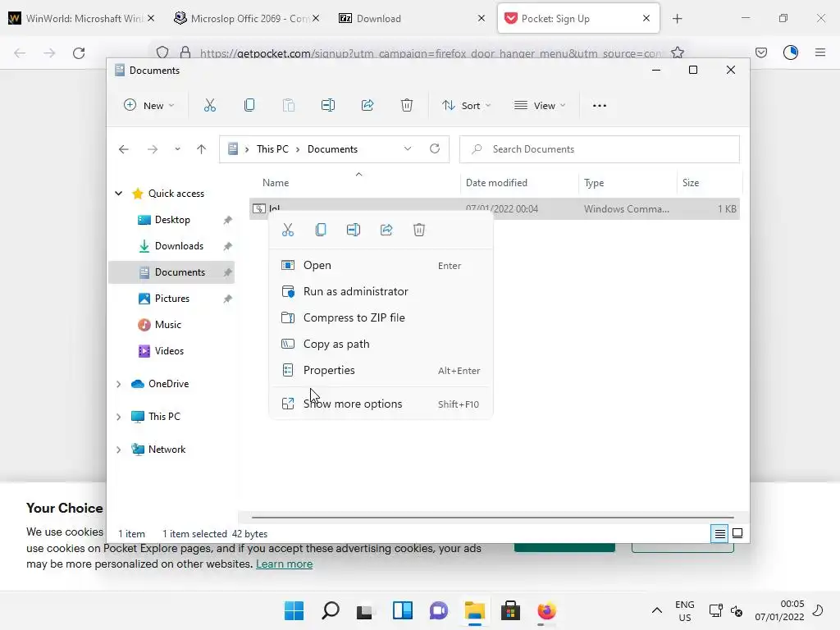Choose Copy as path
840x630 pixels.
(381, 344)
